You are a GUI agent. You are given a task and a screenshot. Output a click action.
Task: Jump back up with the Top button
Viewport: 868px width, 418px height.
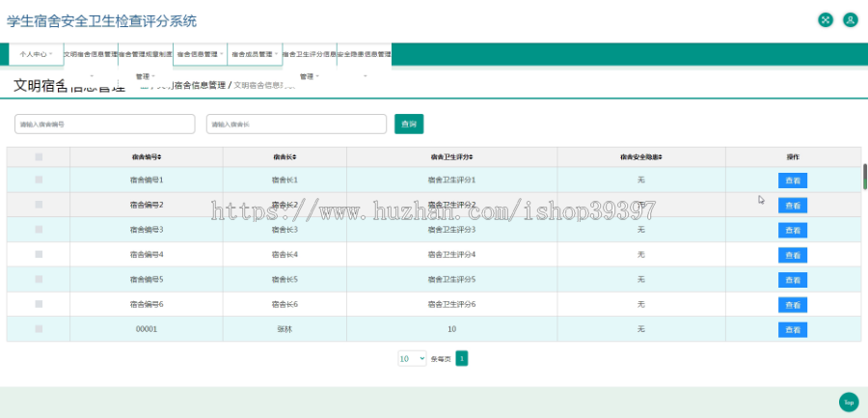pyautogui.click(x=849, y=402)
